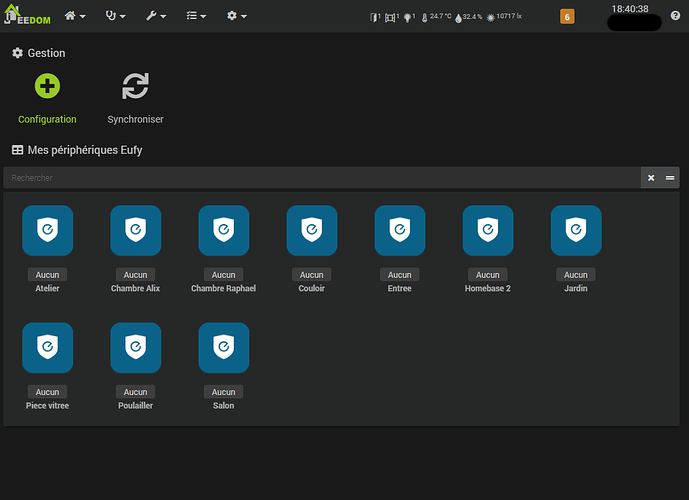Click the humidity summary 32.4 %
The height and width of the screenshot is (500, 689).
click(468, 17)
